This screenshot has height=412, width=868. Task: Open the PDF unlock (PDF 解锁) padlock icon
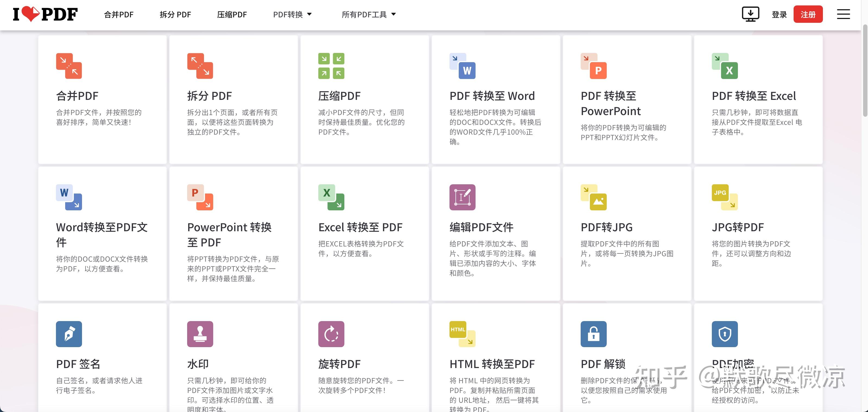point(593,334)
